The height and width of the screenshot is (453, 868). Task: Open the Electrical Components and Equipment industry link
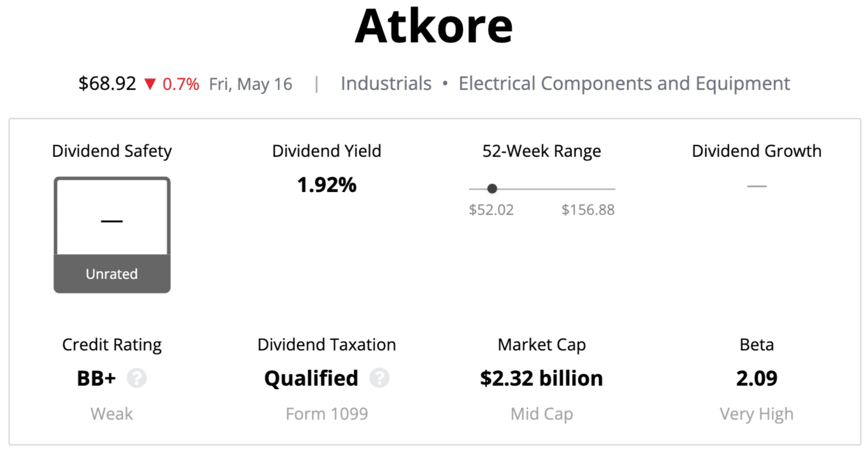[624, 83]
